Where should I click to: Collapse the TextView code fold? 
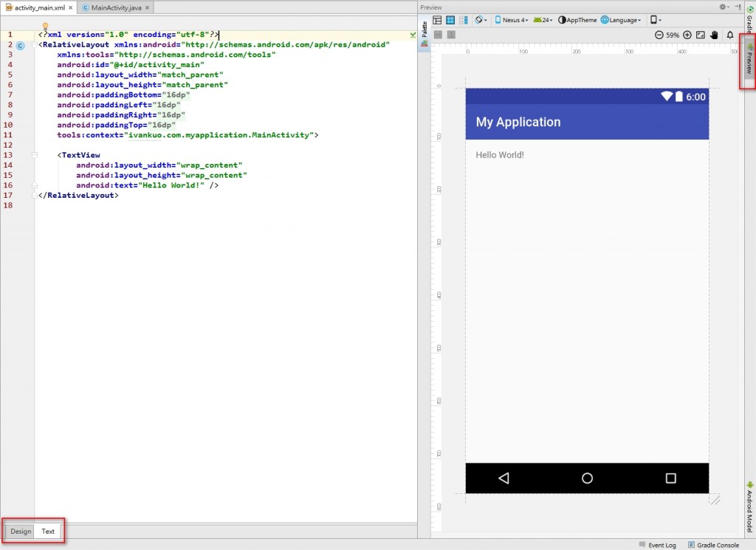tap(34, 155)
